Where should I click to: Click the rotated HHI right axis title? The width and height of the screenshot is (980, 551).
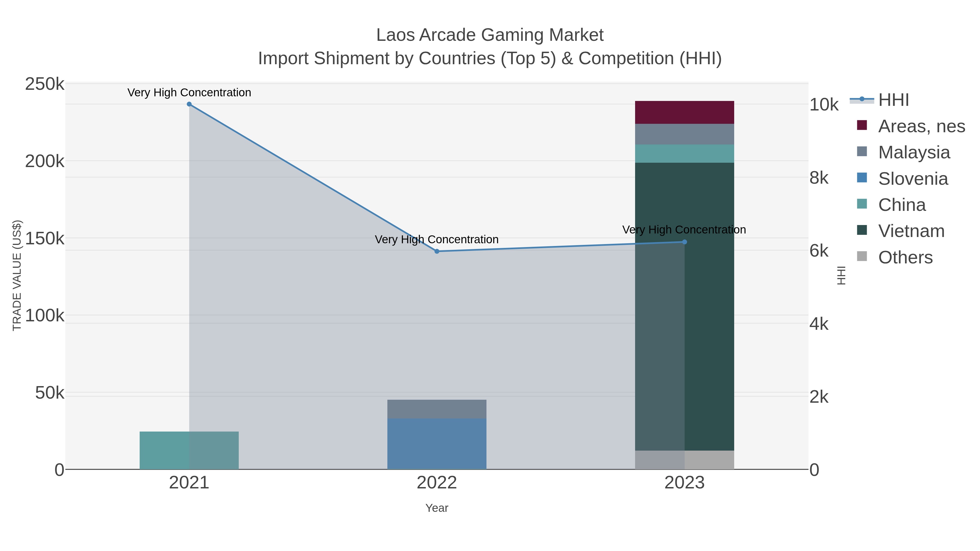[841, 276]
